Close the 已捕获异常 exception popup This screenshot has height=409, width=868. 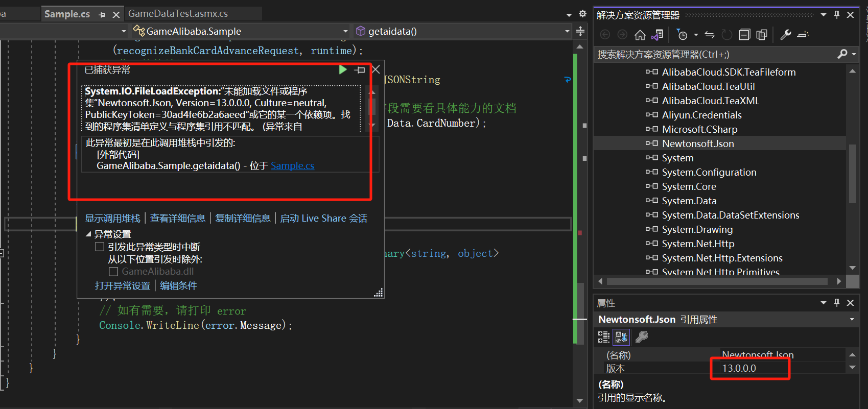376,69
